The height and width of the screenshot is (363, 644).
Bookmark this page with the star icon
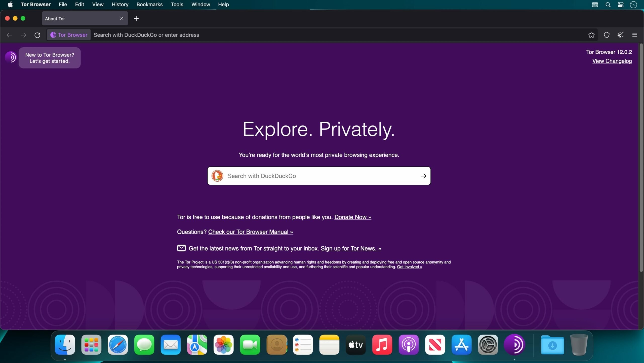(x=591, y=35)
